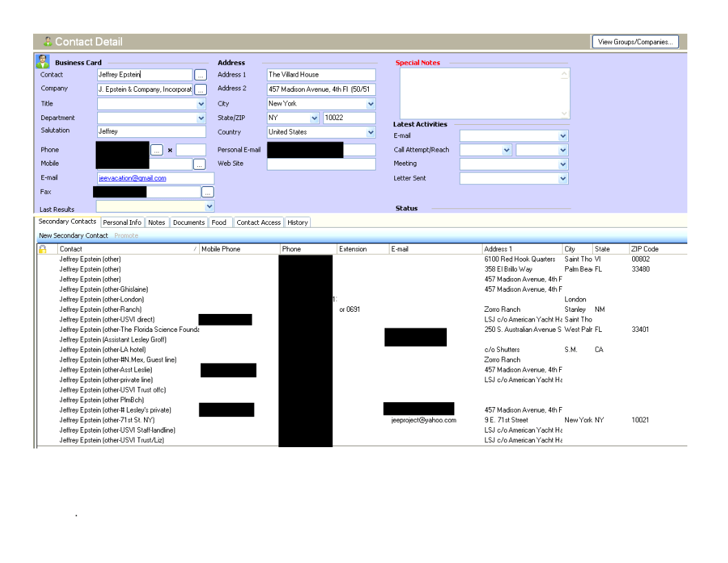Open the ellipsis button next to Fax
This screenshot has height=563, width=728.
(208, 192)
